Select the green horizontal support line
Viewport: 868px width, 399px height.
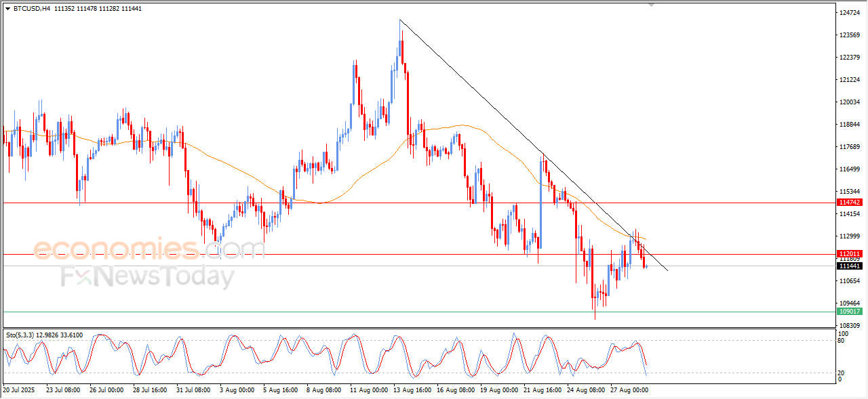[x=418, y=312]
